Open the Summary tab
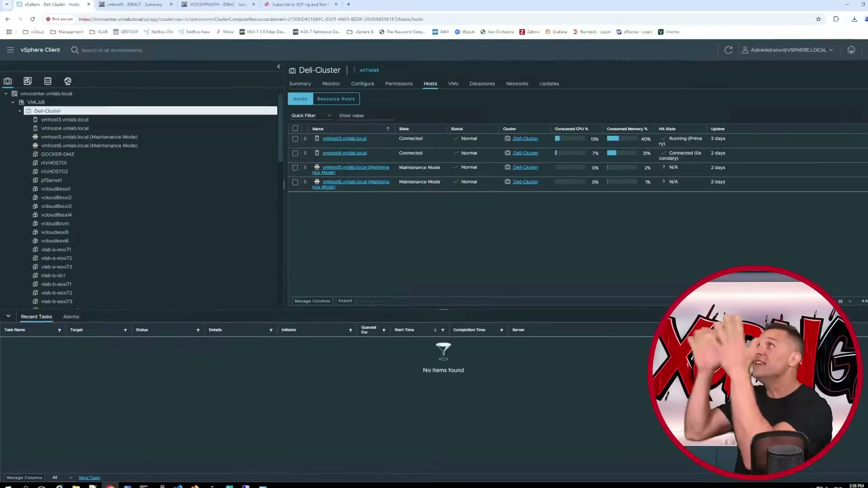This screenshot has height=488, width=868. point(300,84)
